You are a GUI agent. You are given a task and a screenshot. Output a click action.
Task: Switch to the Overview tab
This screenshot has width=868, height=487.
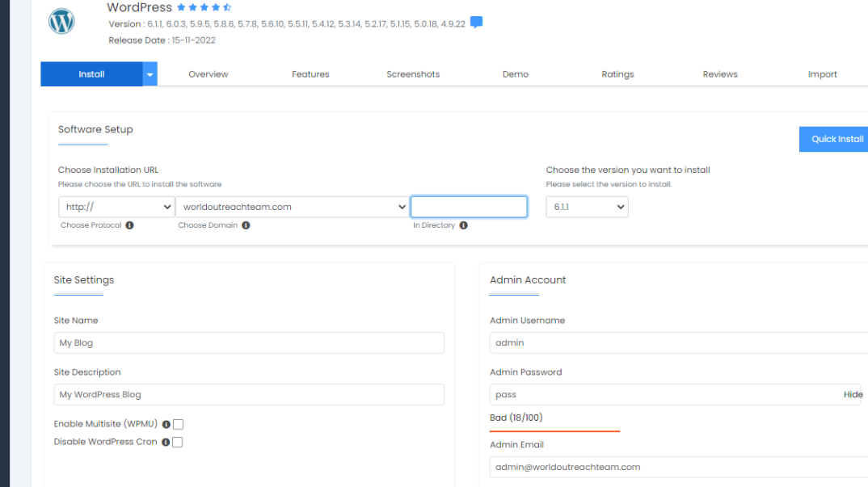point(209,74)
